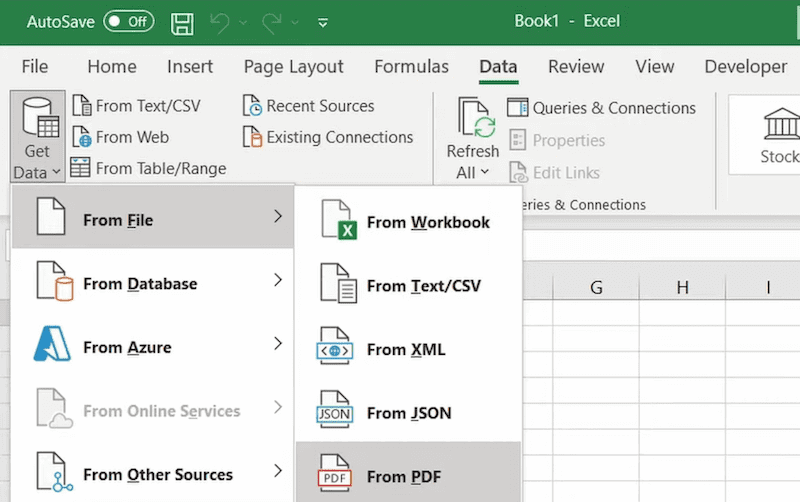The image size is (800, 502).
Task: Expand the From File submenu chevron
Action: point(278,216)
